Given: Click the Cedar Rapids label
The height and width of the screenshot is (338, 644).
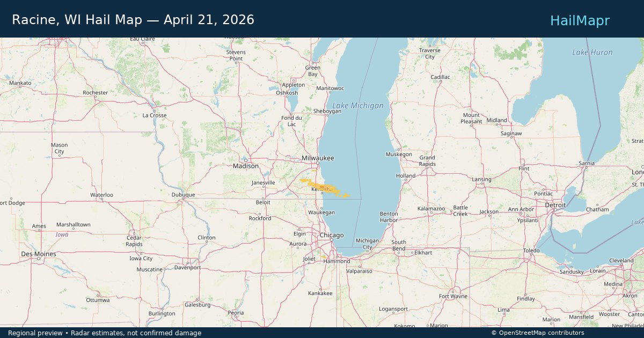Looking at the screenshot, I should (134, 241).
